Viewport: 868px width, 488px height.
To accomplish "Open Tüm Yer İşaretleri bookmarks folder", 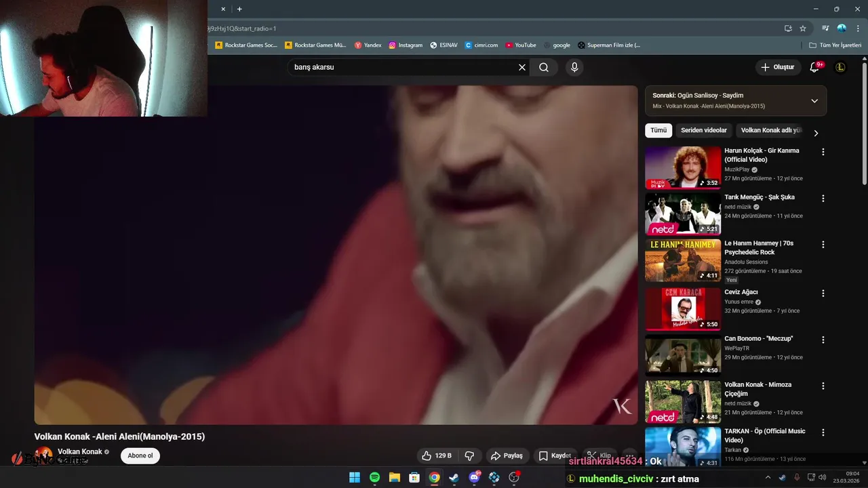I will (x=835, y=45).
